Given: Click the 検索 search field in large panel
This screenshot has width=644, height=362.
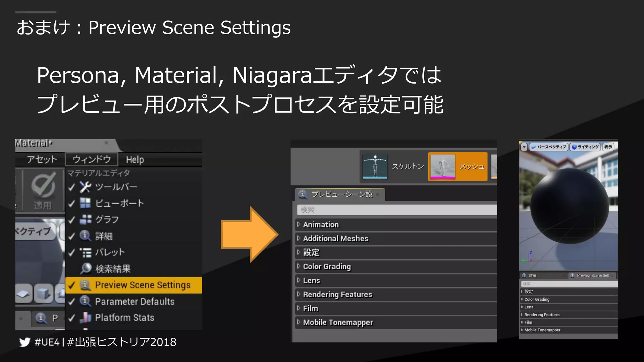Looking at the screenshot, I should [397, 210].
